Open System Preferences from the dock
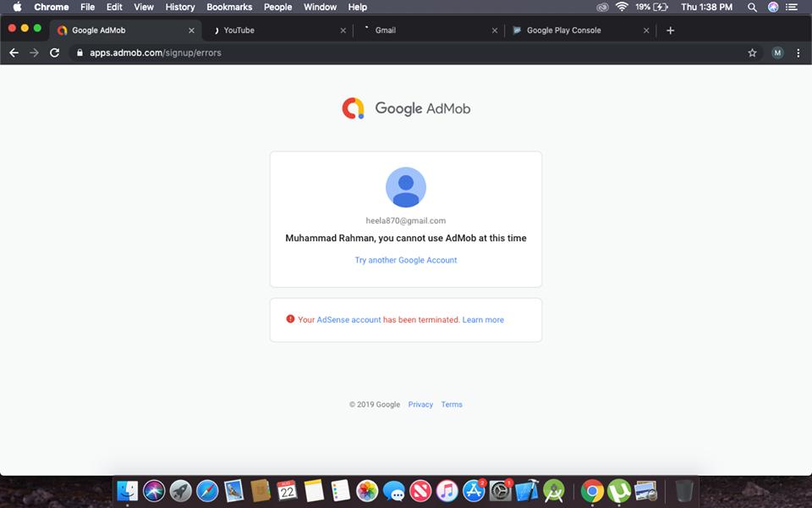The image size is (812, 508). [500, 490]
